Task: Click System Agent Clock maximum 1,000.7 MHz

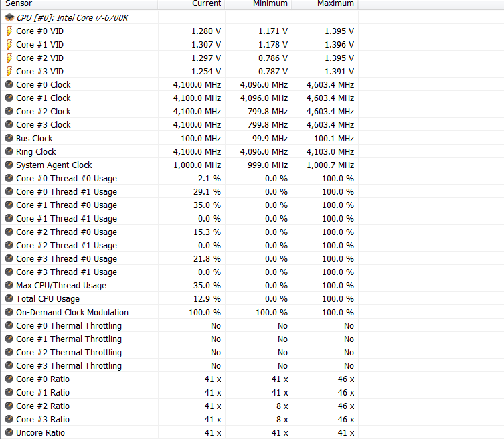Action: coord(330,165)
